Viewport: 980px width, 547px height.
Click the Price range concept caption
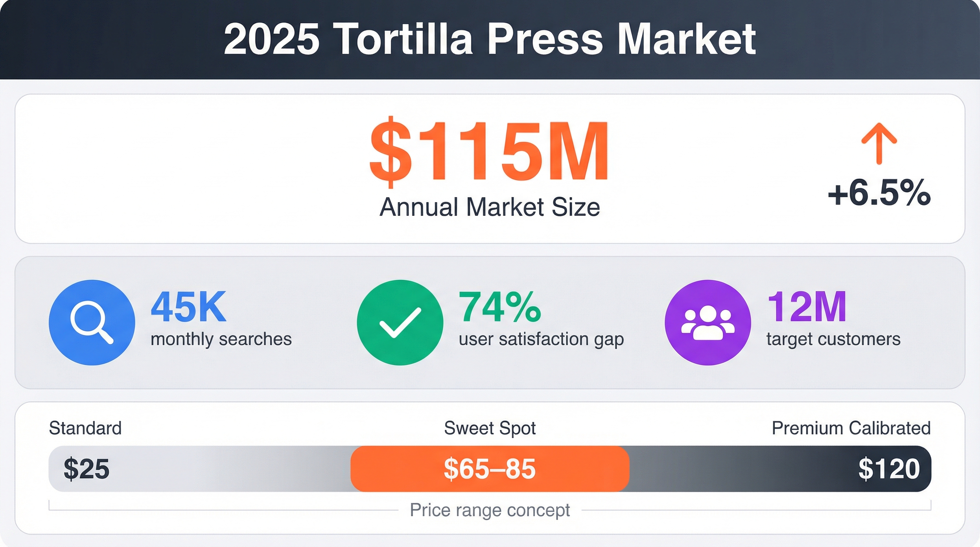pos(490,510)
